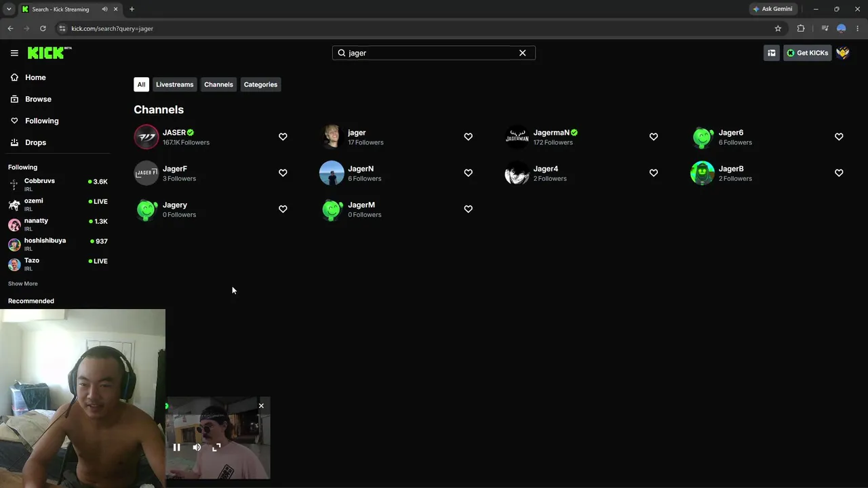This screenshot has height=488, width=868.
Task: Open JagerM channel avatar
Action: 332,209
